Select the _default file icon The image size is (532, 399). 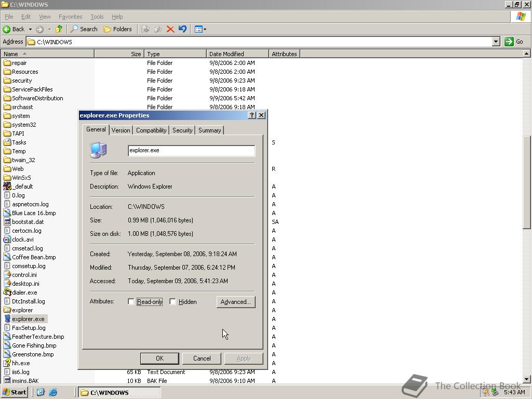[7, 187]
